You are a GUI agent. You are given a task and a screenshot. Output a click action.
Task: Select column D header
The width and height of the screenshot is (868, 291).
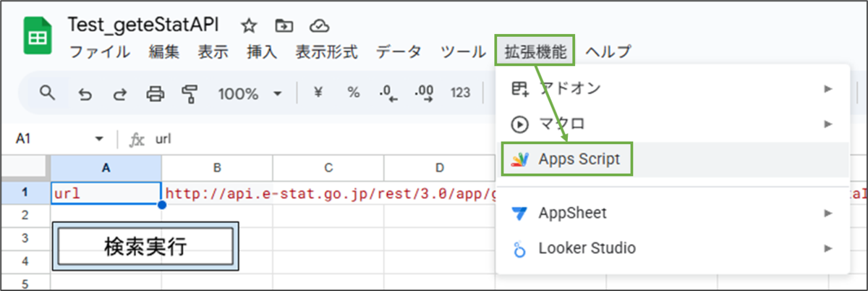click(x=439, y=168)
